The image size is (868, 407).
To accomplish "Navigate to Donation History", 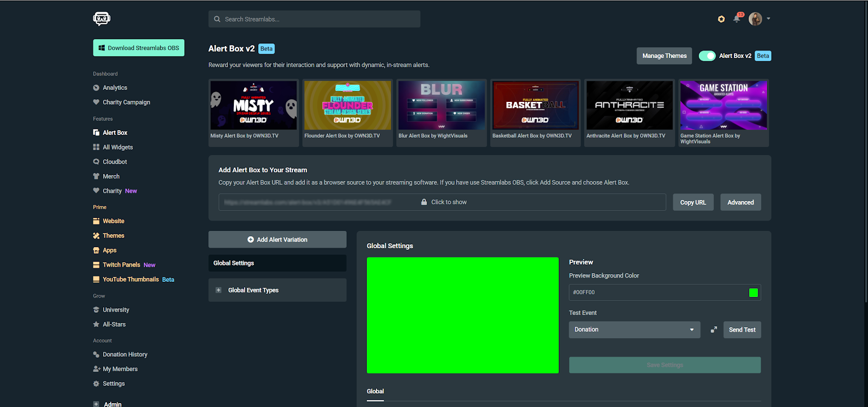I will coord(125,354).
